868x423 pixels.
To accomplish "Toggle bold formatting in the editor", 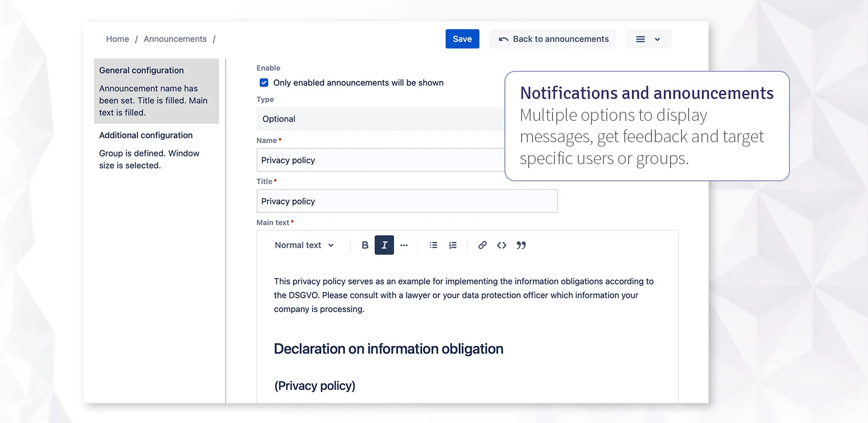I will (x=365, y=245).
